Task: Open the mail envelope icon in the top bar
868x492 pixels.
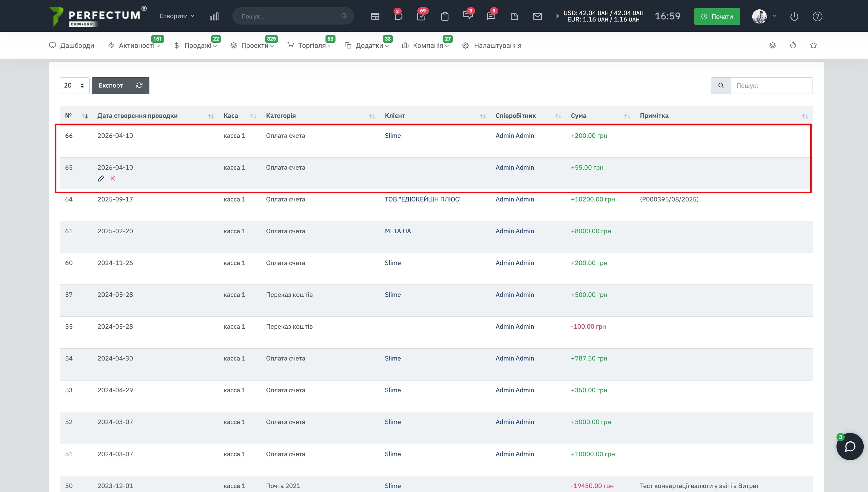Action: (537, 16)
